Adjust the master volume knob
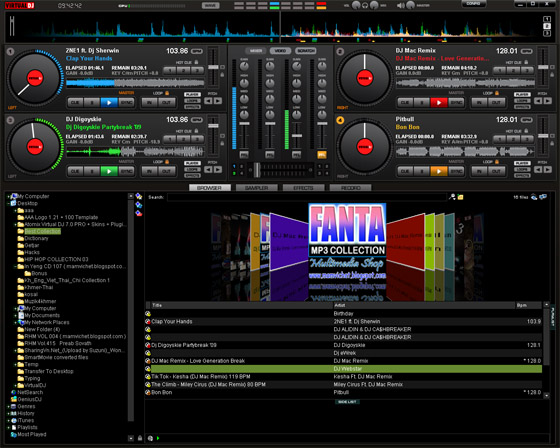 coord(410,5)
